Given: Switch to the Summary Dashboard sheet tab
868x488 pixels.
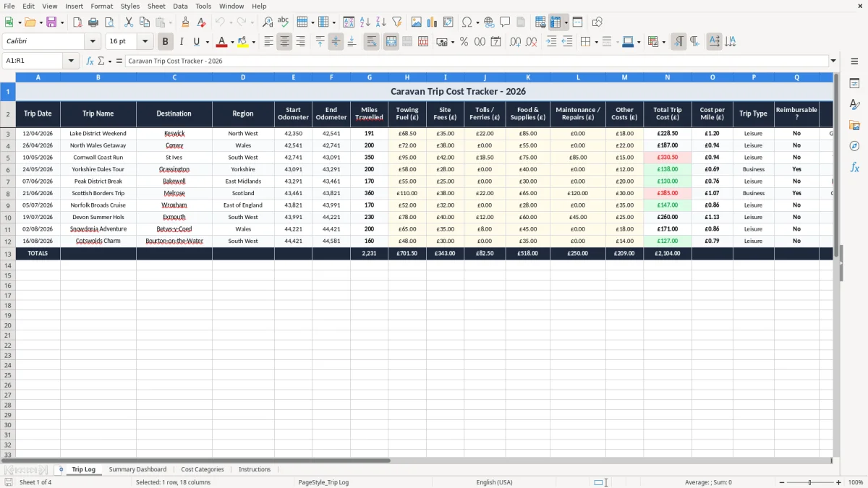Looking at the screenshot, I should [137, 469].
